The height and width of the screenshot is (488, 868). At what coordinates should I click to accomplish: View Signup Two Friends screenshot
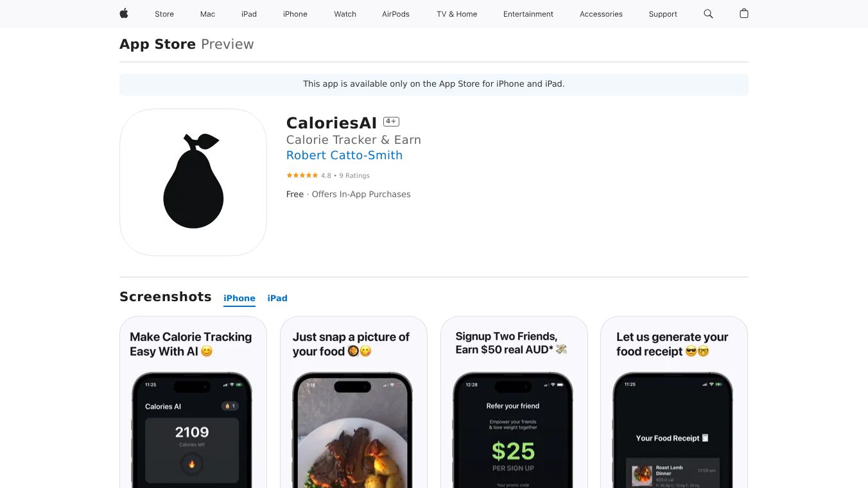(514, 402)
